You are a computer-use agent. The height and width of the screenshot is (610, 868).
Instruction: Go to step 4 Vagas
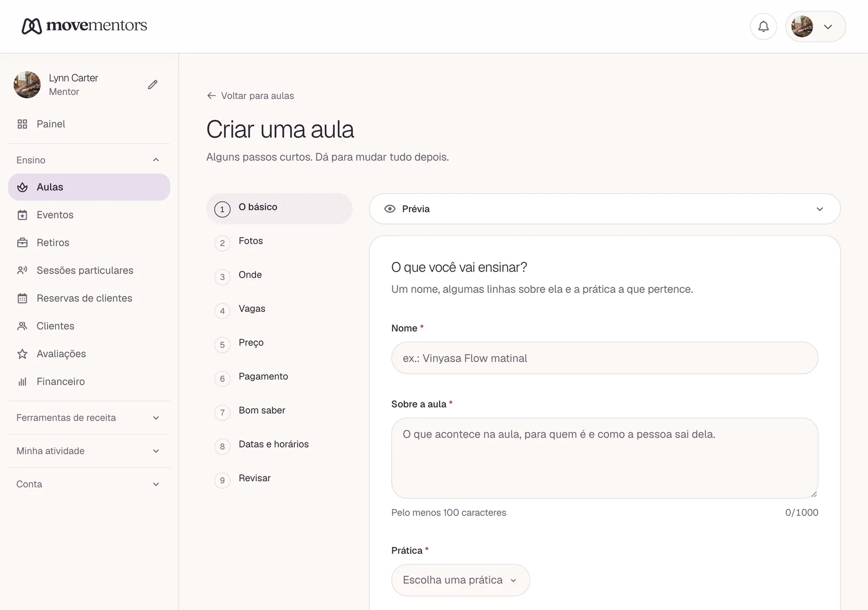(279, 310)
